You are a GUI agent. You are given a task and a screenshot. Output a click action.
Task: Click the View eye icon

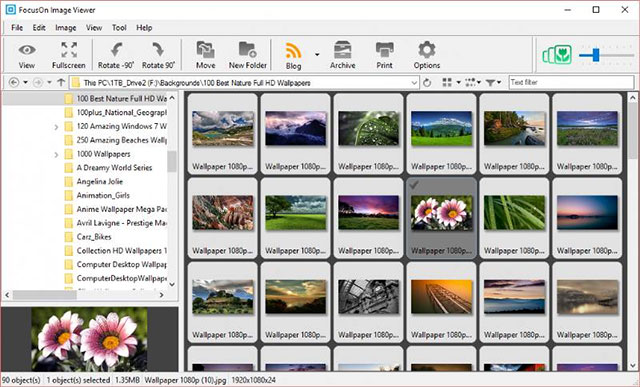pyautogui.click(x=27, y=50)
